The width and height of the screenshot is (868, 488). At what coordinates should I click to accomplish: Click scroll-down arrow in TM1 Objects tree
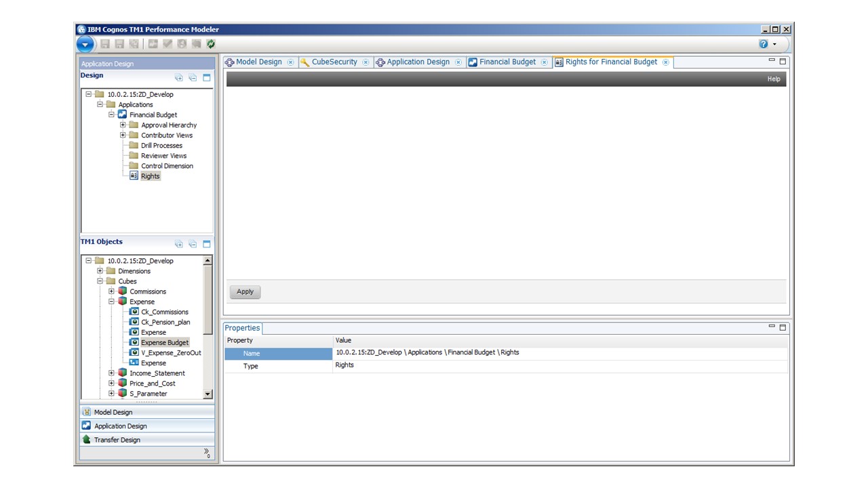coord(208,394)
